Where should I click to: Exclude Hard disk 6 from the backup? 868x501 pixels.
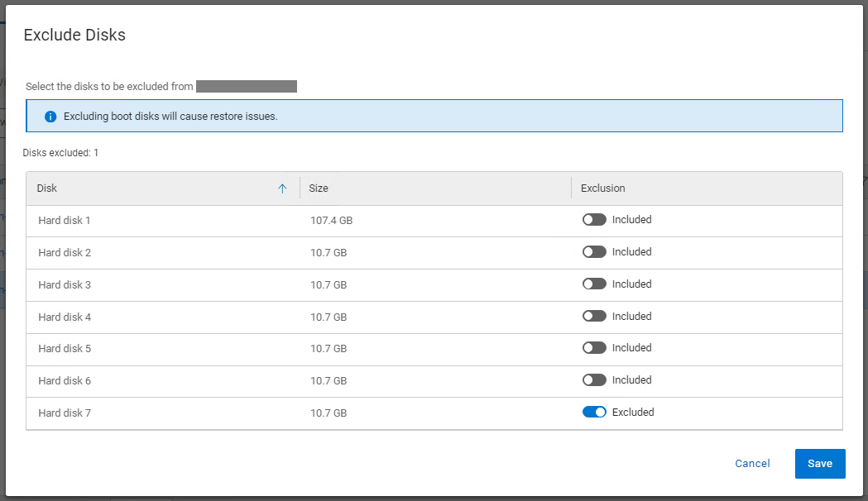[x=594, y=379]
